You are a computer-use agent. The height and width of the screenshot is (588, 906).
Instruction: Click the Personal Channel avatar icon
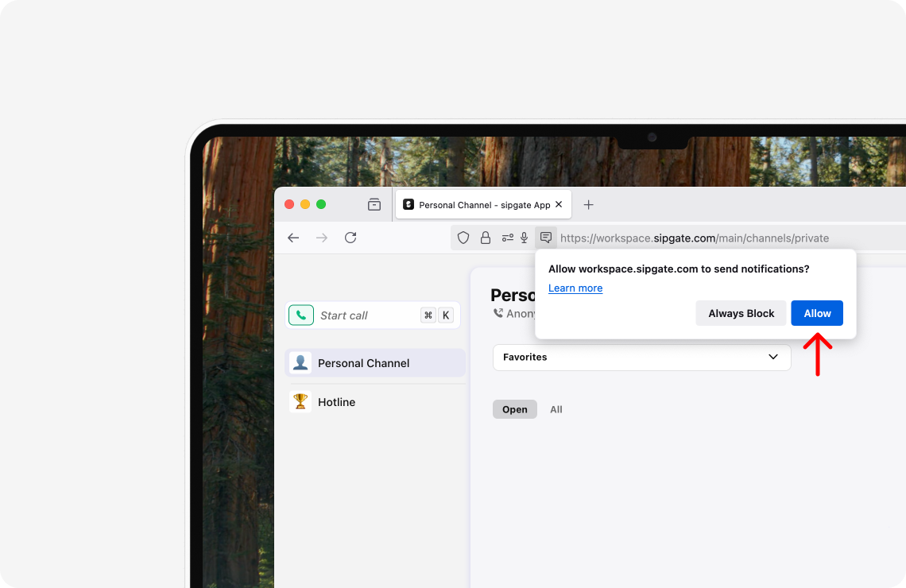pyautogui.click(x=300, y=363)
